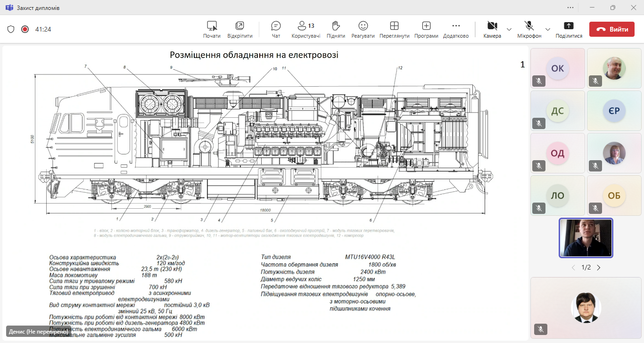This screenshot has height=343, width=644.
Task: Select the active speaker video tile
Action: (586, 238)
